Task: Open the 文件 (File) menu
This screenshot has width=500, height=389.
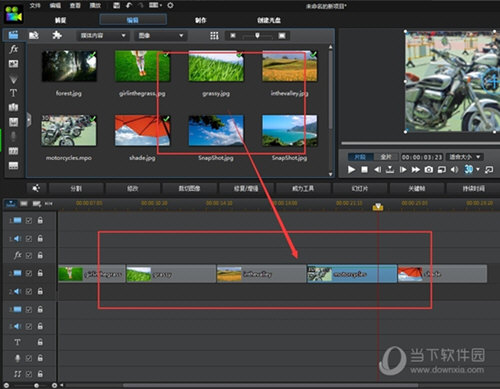Action: click(35, 5)
